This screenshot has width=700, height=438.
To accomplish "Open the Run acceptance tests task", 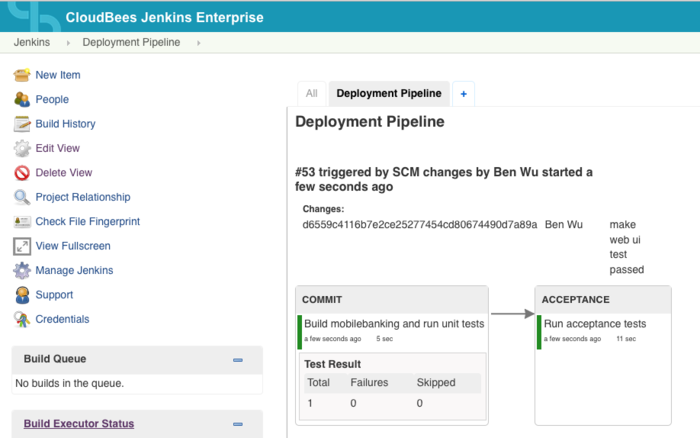I will pyautogui.click(x=595, y=324).
